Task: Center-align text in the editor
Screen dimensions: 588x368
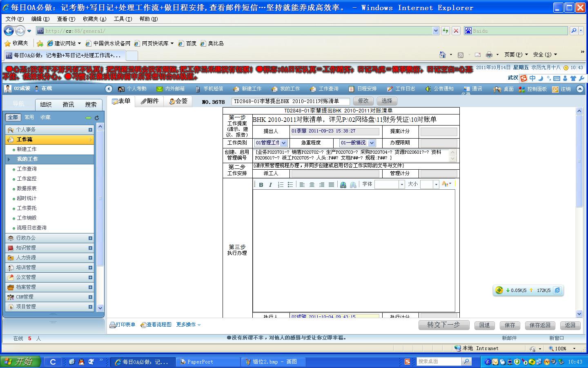Action: [x=312, y=184]
